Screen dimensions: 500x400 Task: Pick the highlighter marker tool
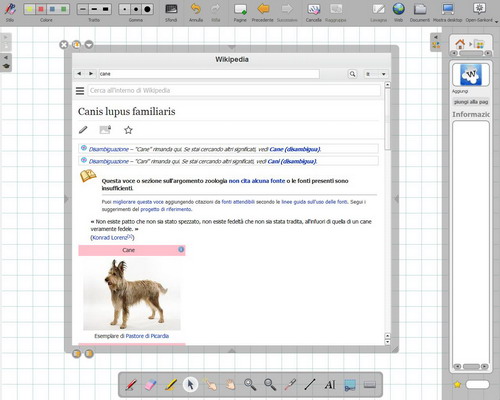point(171,385)
